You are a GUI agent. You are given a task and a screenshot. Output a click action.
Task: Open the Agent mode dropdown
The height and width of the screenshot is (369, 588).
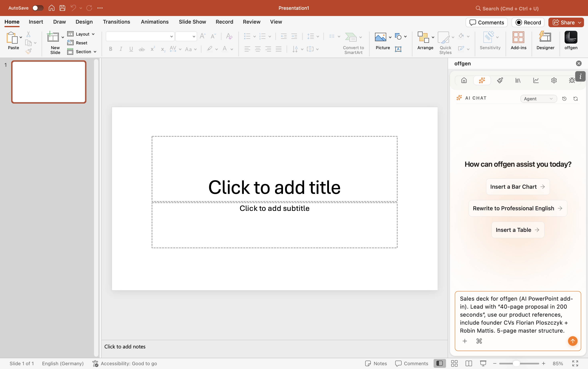[x=538, y=99]
